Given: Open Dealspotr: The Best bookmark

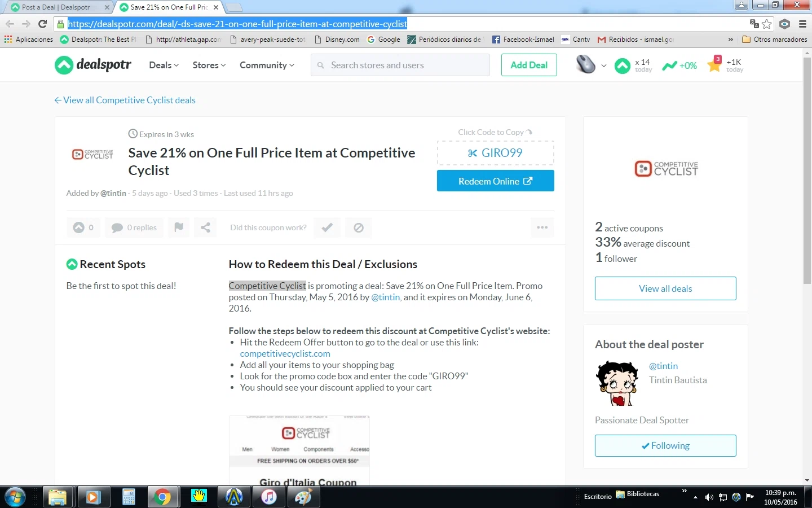Looking at the screenshot, I should (98, 40).
